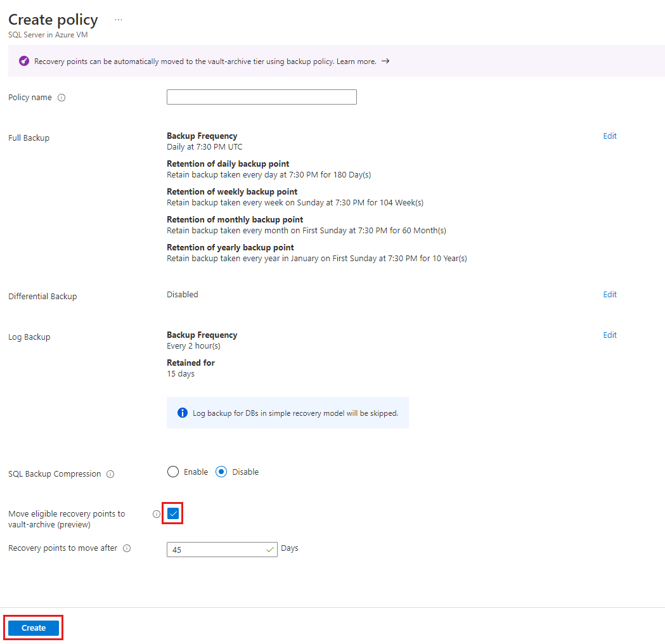Uncheck move eligible recovery points to vault-archive

coord(173,513)
